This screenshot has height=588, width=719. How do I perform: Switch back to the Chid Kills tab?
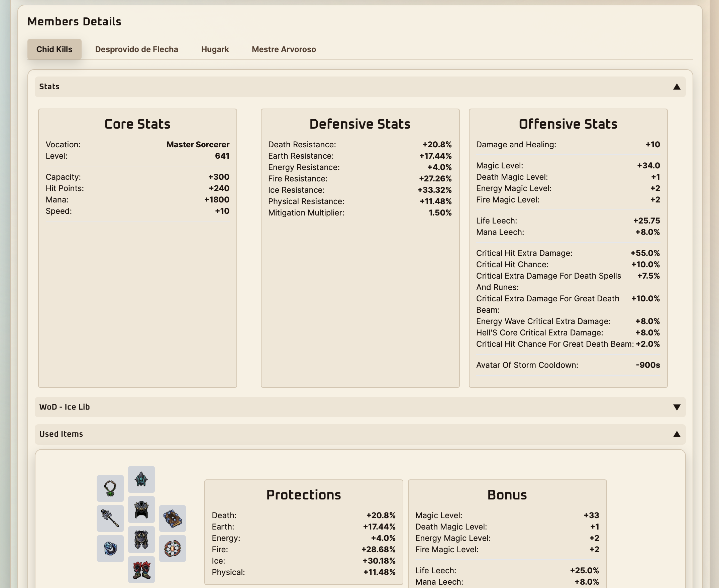pos(55,49)
